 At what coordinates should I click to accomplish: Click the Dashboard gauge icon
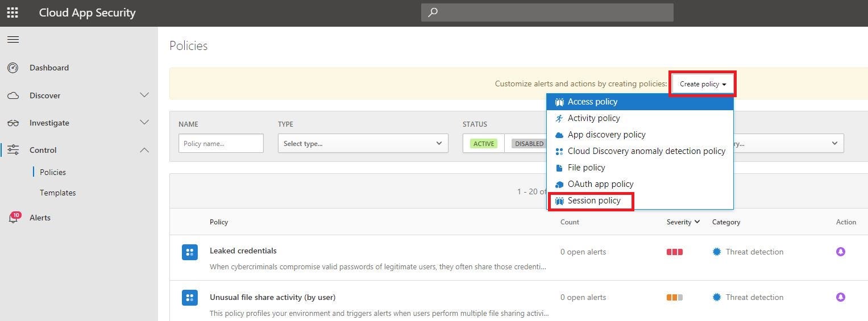tap(13, 68)
